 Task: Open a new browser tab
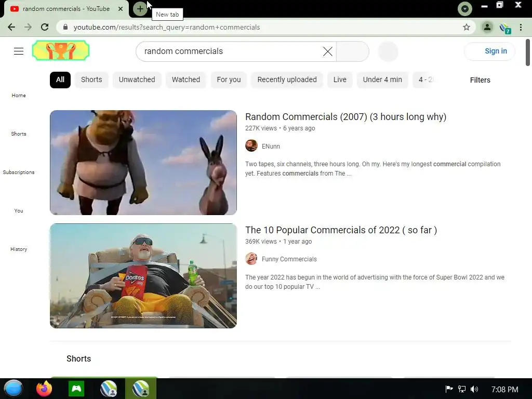(140, 9)
